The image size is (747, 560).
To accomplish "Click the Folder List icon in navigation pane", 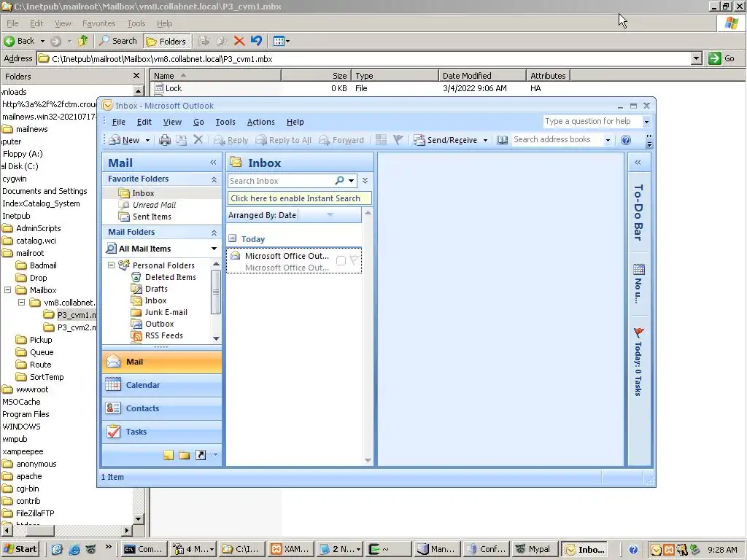I will point(185,455).
